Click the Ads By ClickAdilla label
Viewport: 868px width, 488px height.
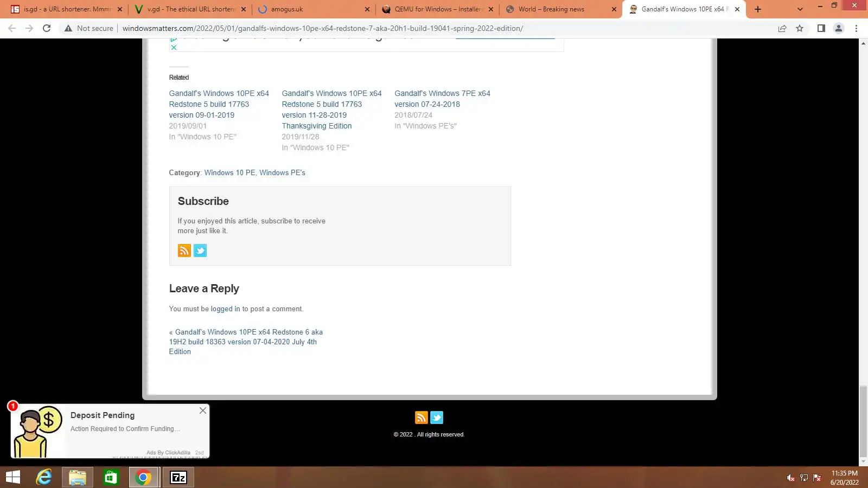[168, 453]
